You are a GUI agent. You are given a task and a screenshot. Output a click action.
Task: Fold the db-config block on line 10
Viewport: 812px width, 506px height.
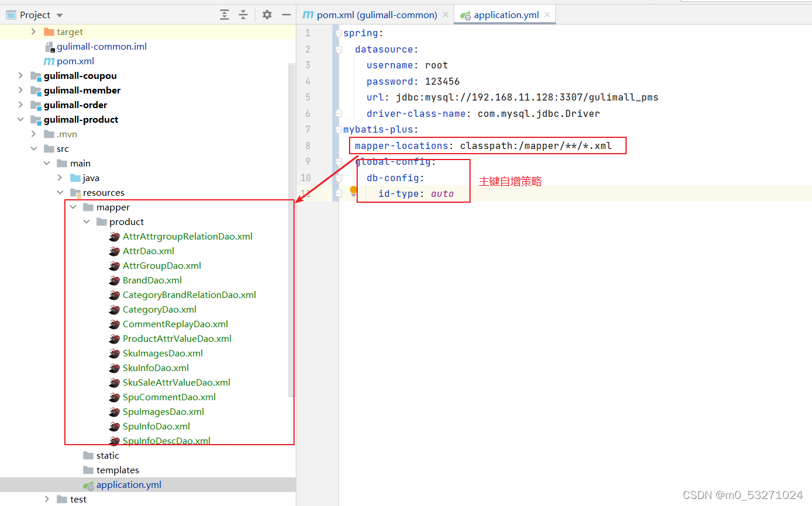[x=338, y=178]
